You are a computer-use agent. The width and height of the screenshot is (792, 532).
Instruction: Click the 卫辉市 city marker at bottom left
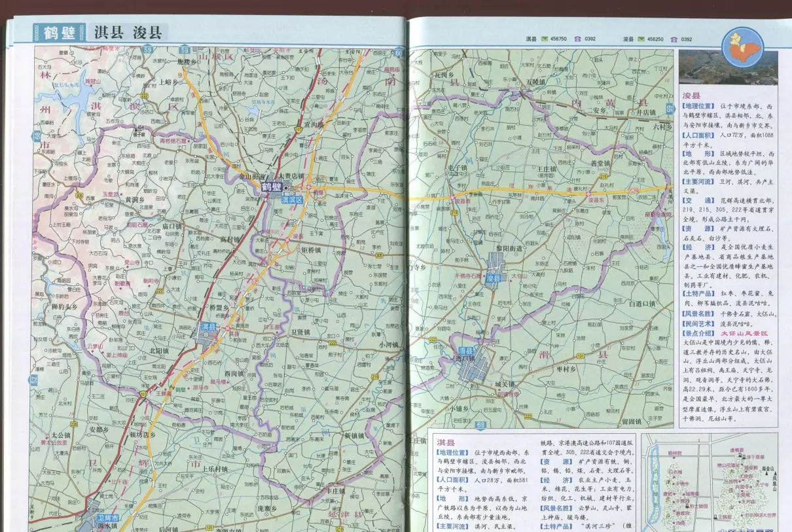coord(106,518)
